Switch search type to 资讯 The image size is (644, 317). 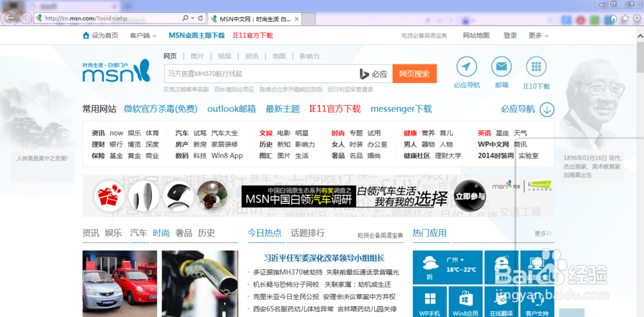click(x=252, y=56)
